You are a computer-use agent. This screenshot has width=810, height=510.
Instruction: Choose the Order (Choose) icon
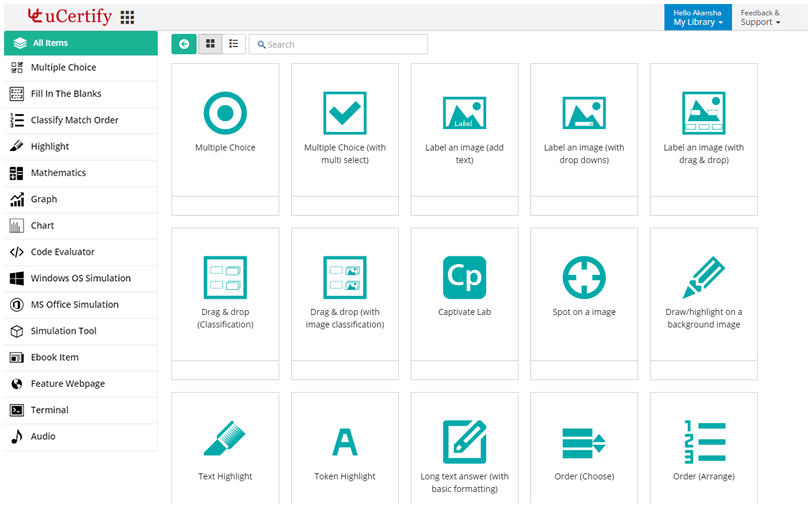pyautogui.click(x=584, y=443)
